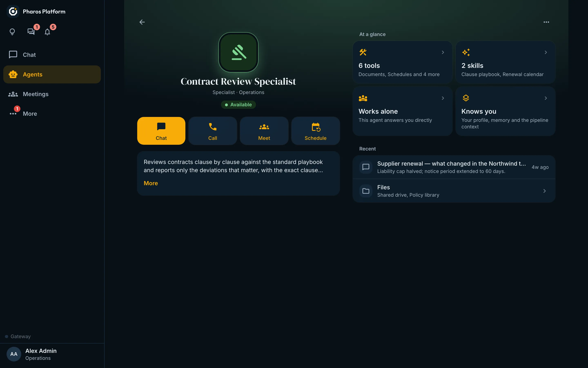Click the Available status badge
The image size is (588, 368).
(x=238, y=105)
